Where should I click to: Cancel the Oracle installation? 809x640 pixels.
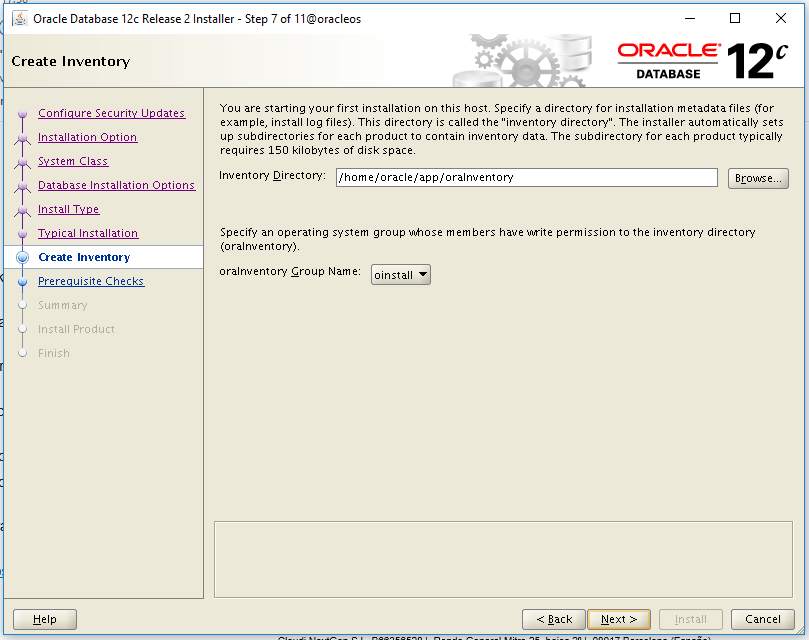763,619
